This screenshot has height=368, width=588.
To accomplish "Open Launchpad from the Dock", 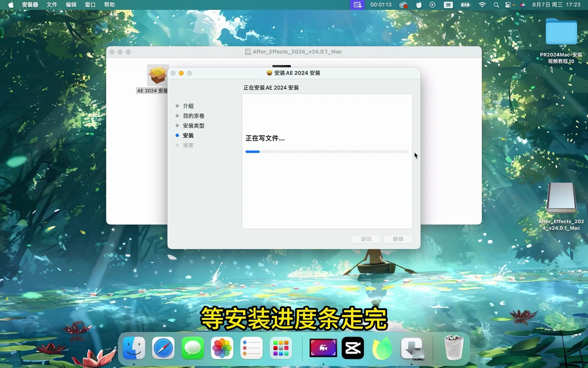I will pos(281,348).
